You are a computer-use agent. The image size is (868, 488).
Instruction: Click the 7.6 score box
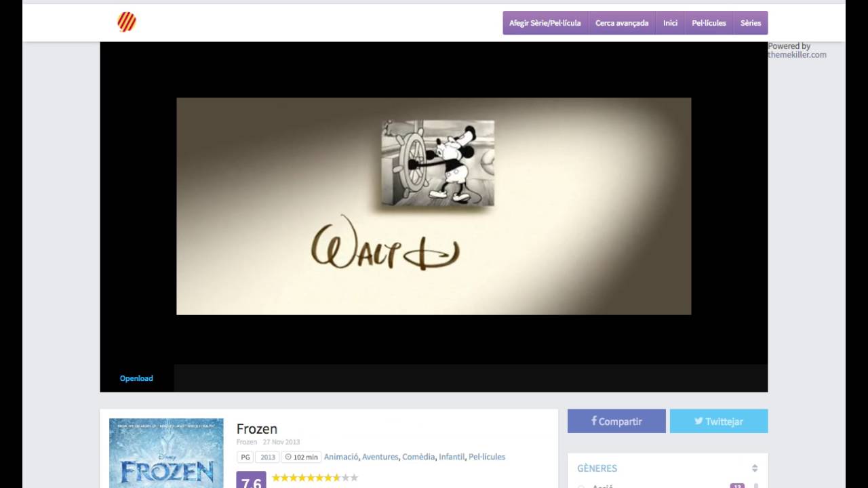[x=251, y=480]
